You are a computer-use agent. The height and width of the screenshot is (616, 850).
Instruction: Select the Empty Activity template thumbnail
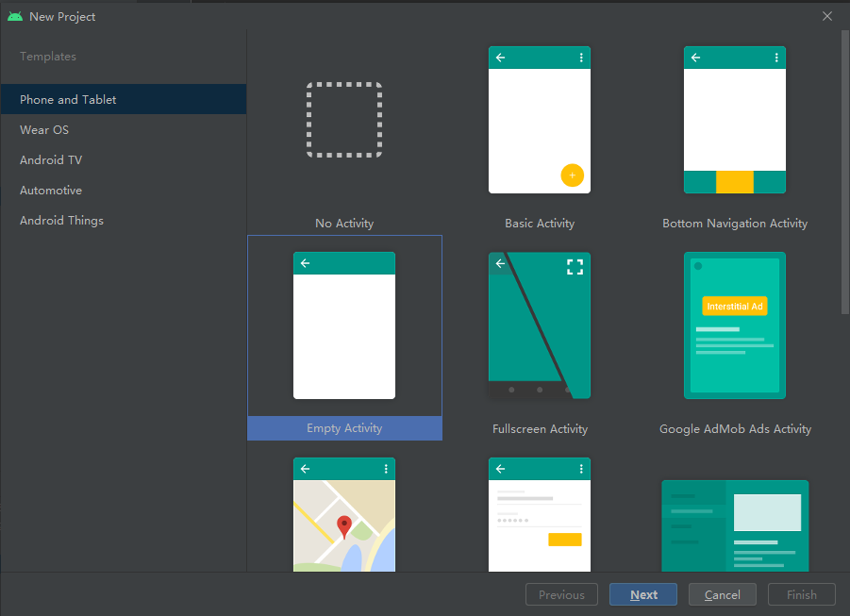[344, 325]
